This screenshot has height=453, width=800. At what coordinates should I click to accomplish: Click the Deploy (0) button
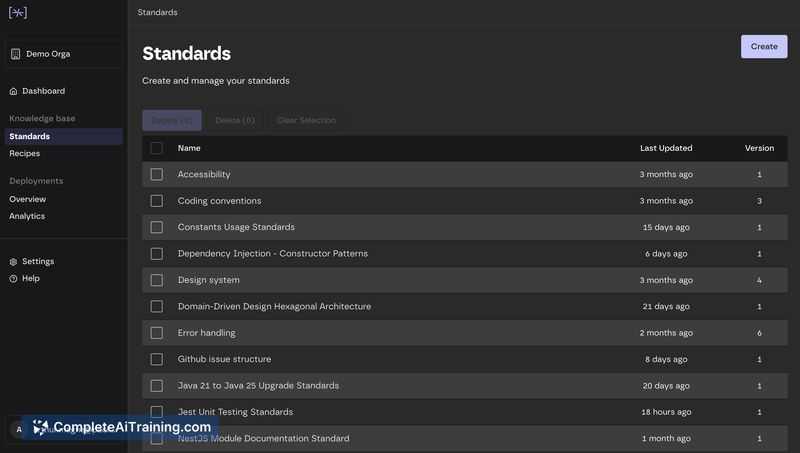click(x=172, y=120)
